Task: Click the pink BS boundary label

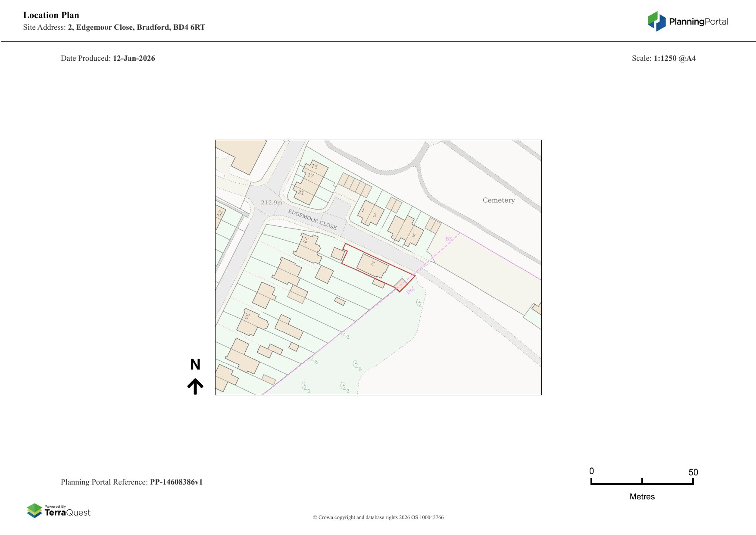Action: point(449,239)
